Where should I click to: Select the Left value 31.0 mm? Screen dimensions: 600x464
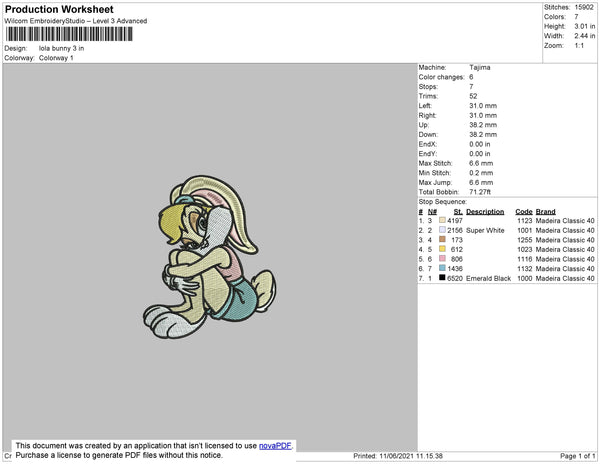pyautogui.click(x=483, y=106)
